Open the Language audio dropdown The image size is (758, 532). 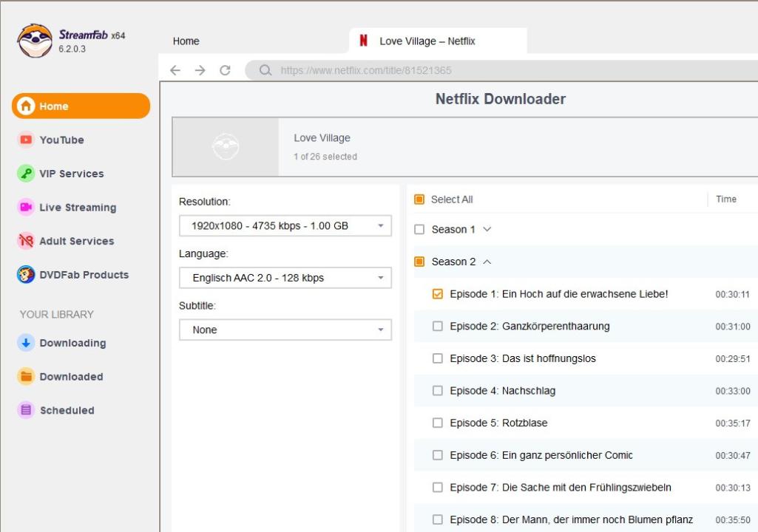click(285, 278)
